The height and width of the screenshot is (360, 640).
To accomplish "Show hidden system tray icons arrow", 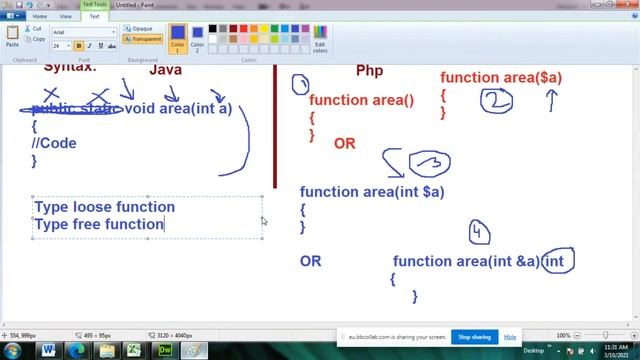I will click(x=559, y=351).
